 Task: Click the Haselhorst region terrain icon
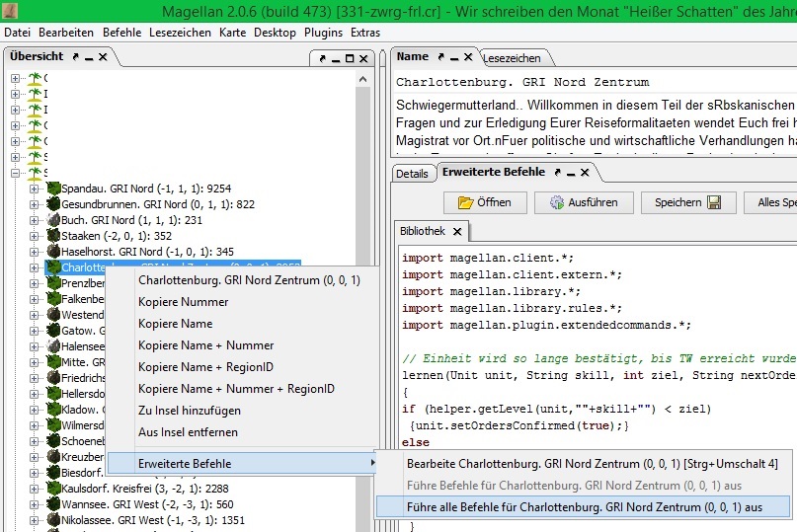tap(53, 252)
